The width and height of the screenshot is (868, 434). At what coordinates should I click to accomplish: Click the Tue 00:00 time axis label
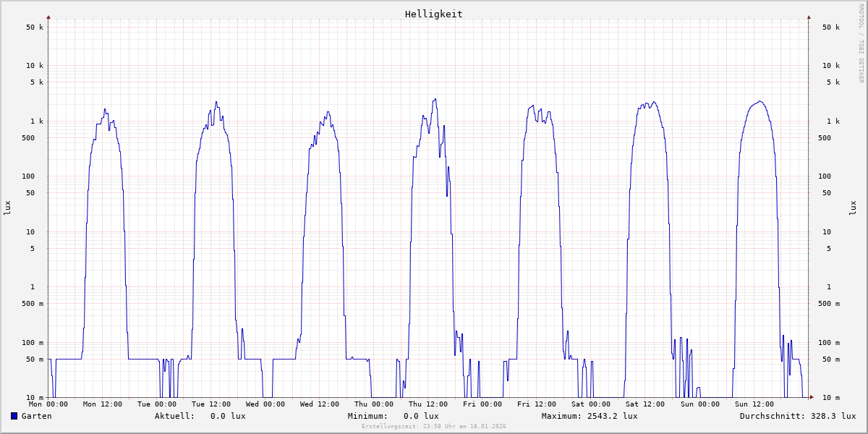[157, 404]
